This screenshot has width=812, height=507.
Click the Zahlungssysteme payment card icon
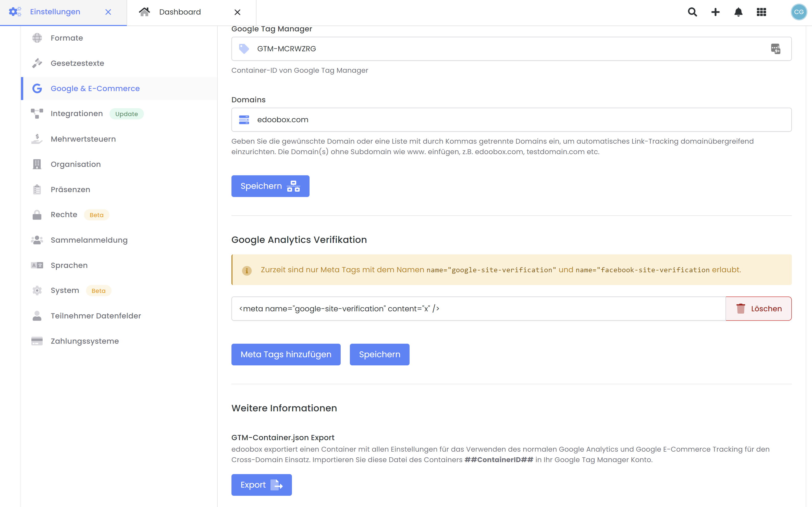point(37,341)
